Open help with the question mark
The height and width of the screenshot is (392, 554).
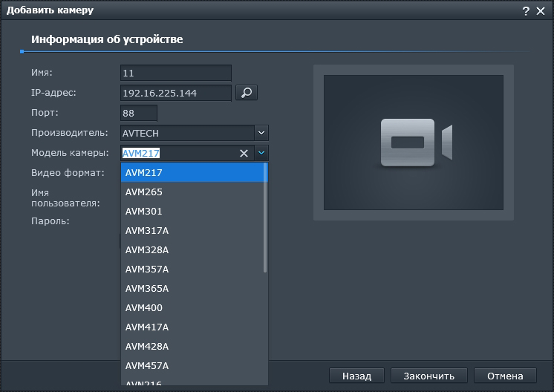point(526,11)
